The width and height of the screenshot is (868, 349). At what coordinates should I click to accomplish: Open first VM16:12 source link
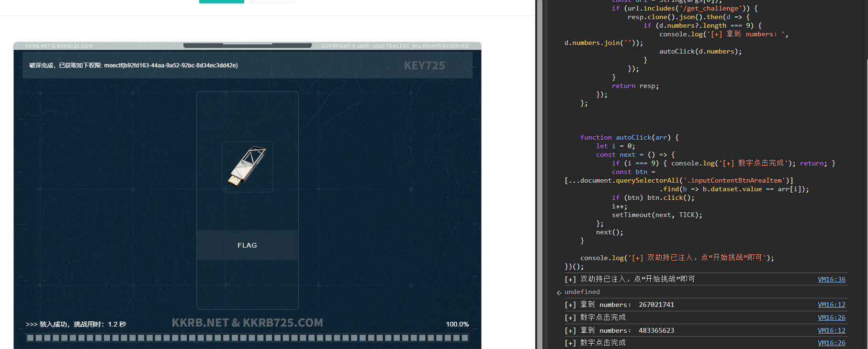click(x=831, y=305)
